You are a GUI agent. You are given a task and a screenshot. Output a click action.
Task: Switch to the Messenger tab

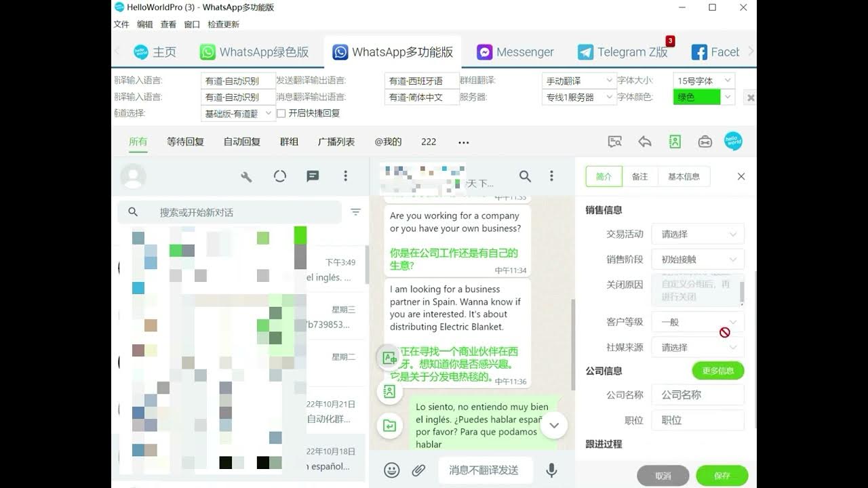(x=516, y=52)
